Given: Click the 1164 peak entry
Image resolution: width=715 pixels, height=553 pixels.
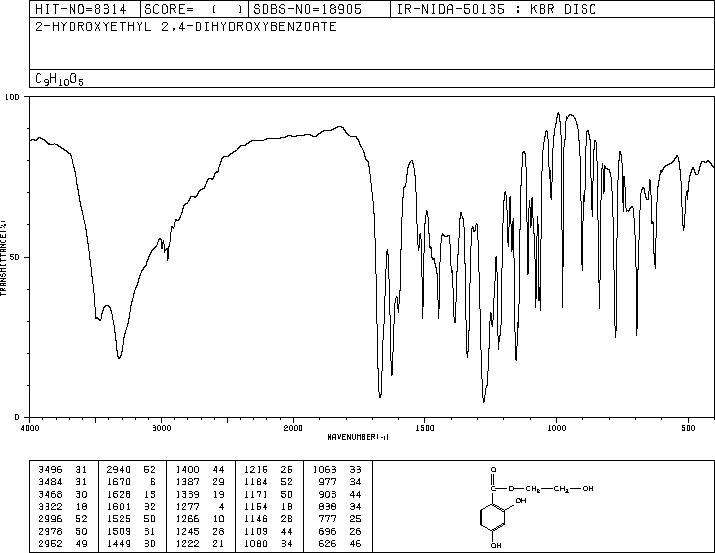Looking at the screenshot, I should (269, 506).
